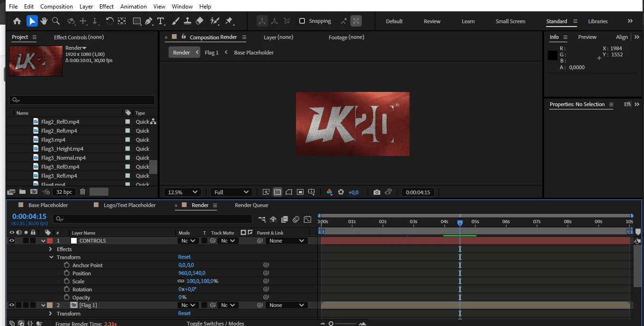The image size is (644, 326).
Task: Choose the Pen tool
Action: 149,21
